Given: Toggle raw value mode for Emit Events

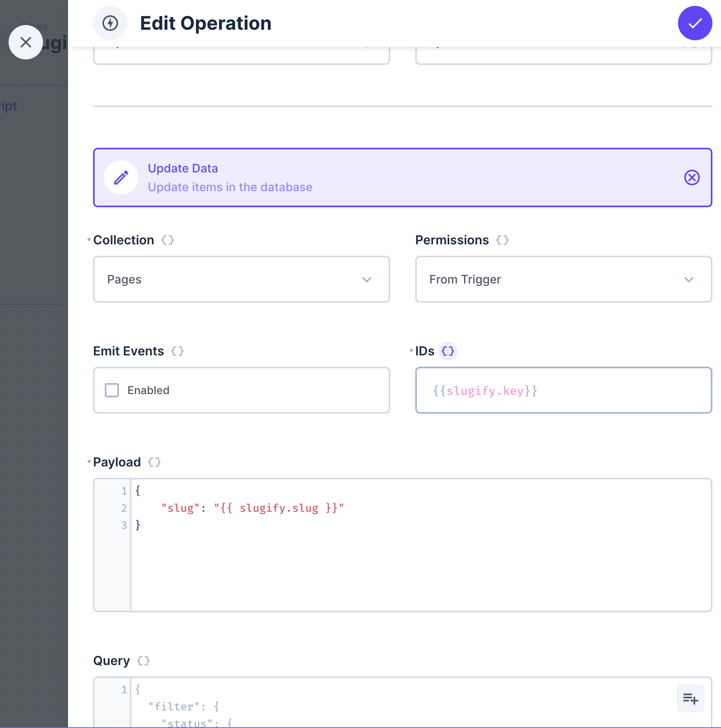Looking at the screenshot, I should tap(178, 351).
